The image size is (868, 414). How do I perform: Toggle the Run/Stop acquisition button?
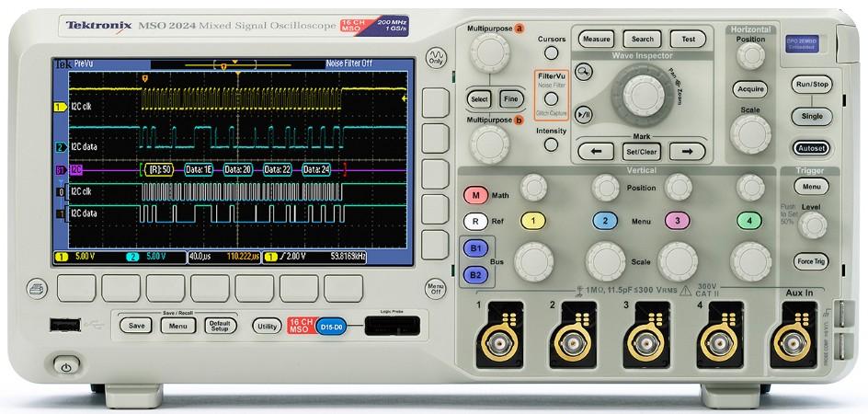[x=812, y=85]
